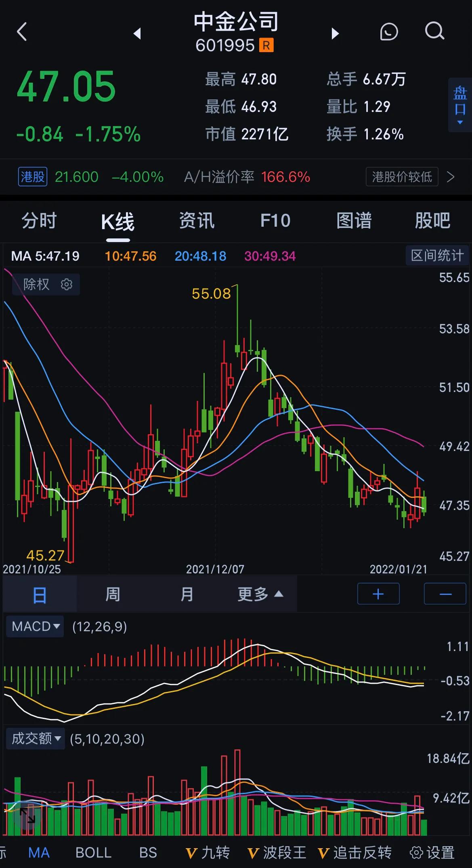The height and width of the screenshot is (868, 472).
Task: Switch to previous stock with left triangle
Action: click(x=137, y=33)
